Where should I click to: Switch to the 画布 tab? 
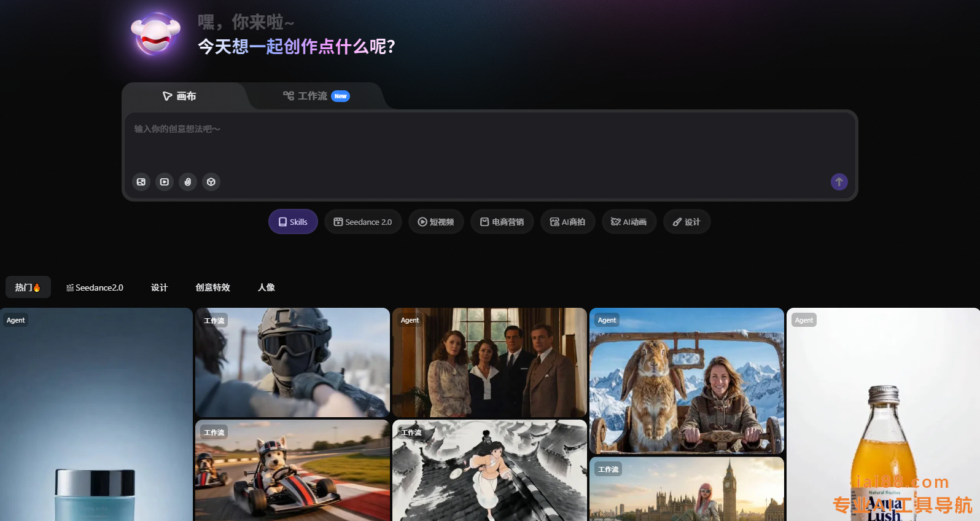pos(180,96)
